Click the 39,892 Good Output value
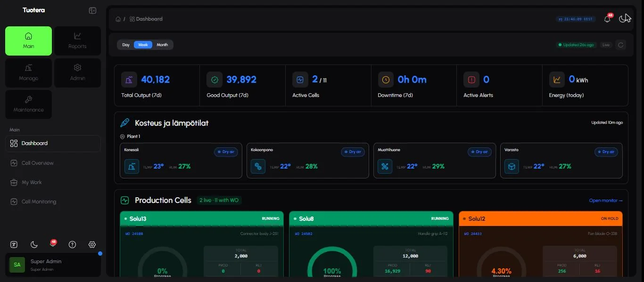Screen dimensions: 644x282 click(241, 80)
